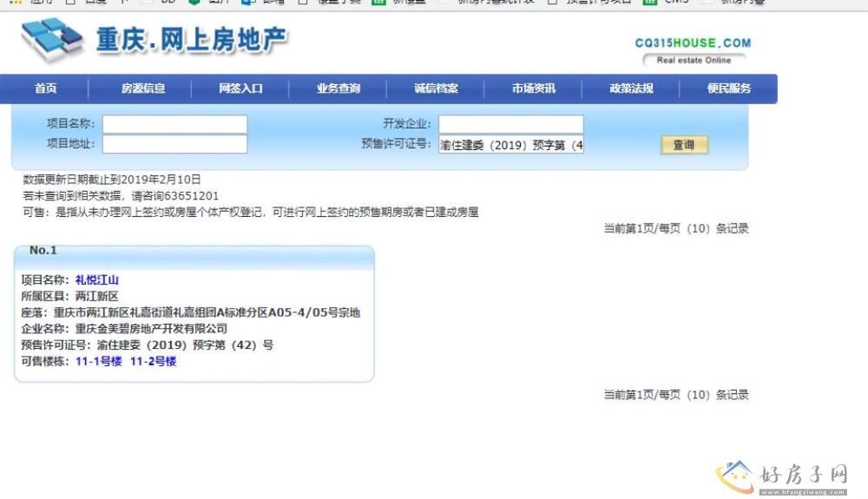The width and height of the screenshot is (868, 499).
Task: Select the 座落 address text line
Action: click(x=190, y=312)
